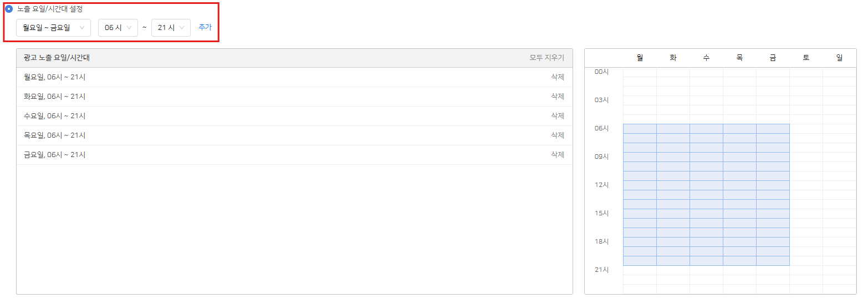Viewport: 868px width, 303px height.
Task: Delete the 화요일, 06시 ~ 21시 entry
Action: [557, 97]
